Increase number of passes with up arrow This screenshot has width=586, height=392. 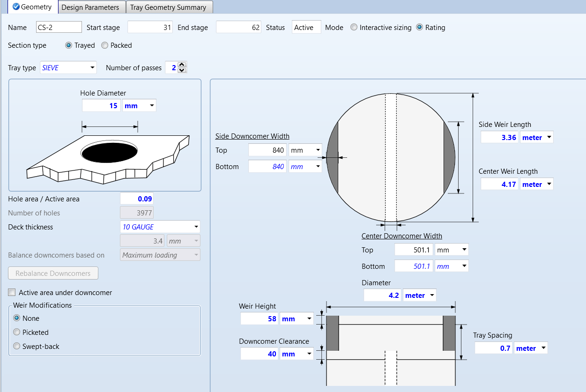click(x=183, y=65)
